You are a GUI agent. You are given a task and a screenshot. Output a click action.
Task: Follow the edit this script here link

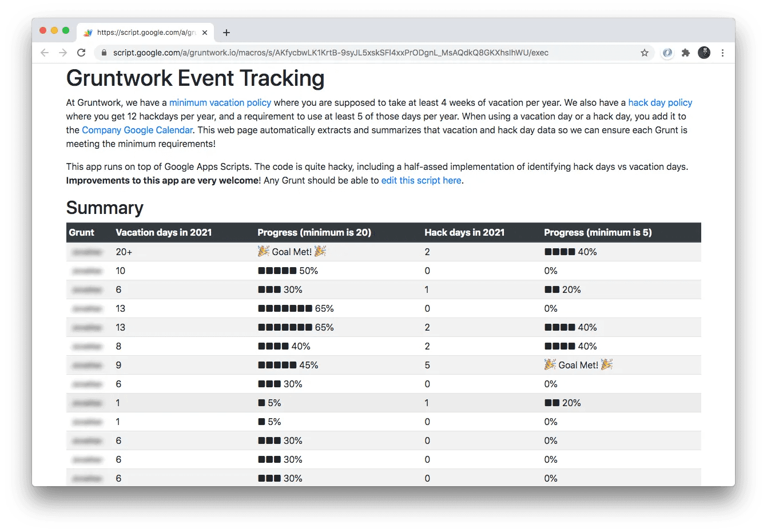[x=421, y=181]
